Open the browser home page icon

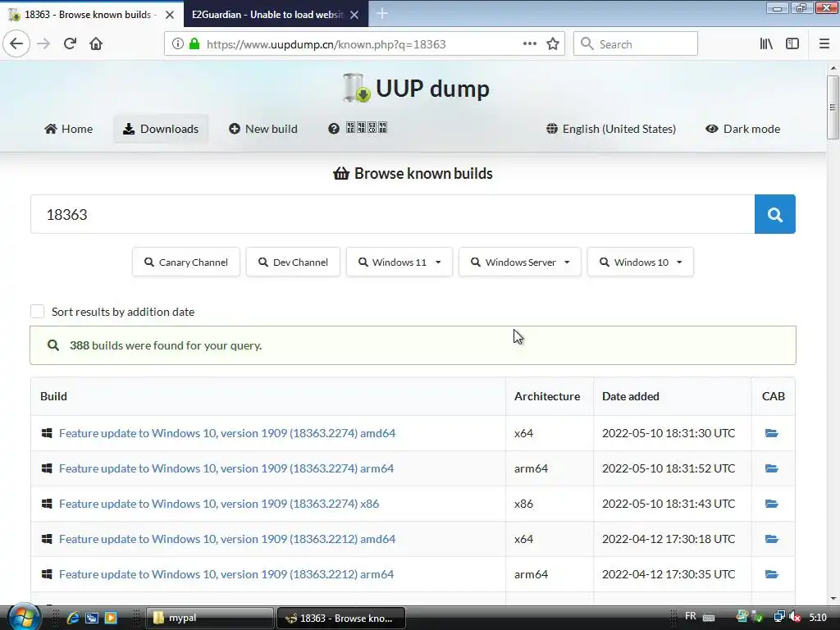[x=96, y=43]
